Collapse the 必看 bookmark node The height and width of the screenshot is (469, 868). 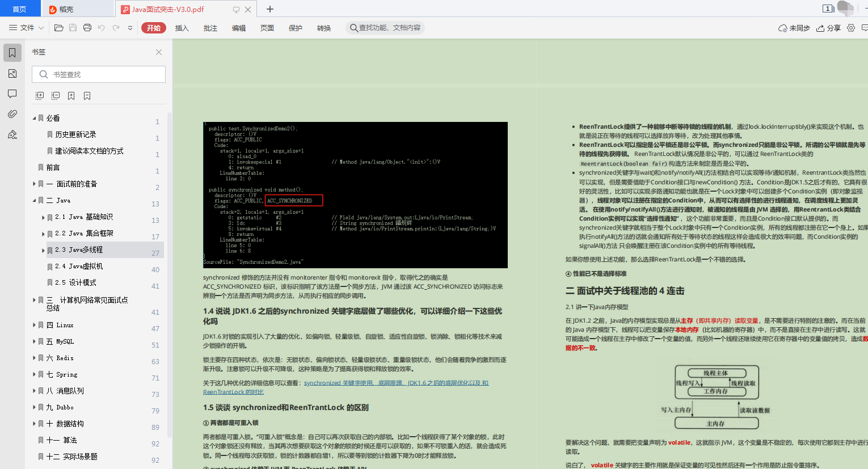point(34,119)
